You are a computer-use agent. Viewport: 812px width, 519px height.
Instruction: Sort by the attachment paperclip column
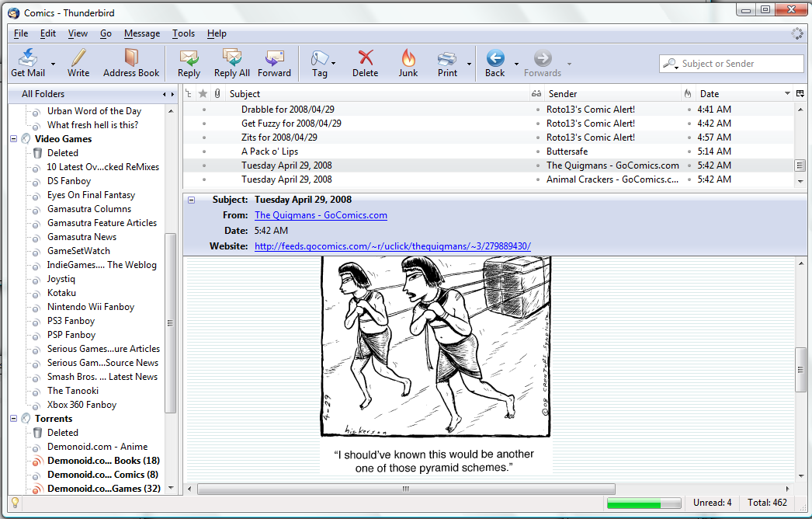point(217,93)
